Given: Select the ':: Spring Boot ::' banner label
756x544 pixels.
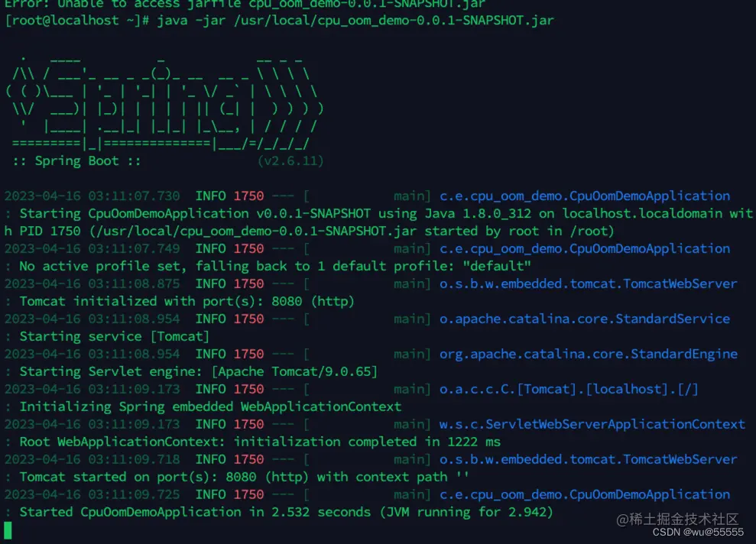Looking at the screenshot, I should pos(76,161).
